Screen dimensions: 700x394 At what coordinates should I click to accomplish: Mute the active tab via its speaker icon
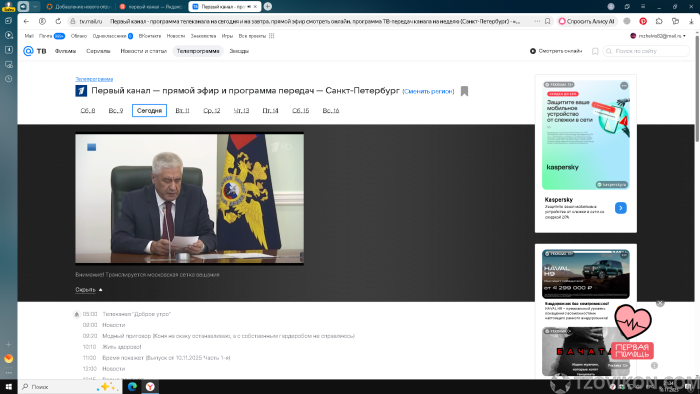click(x=249, y=7)
